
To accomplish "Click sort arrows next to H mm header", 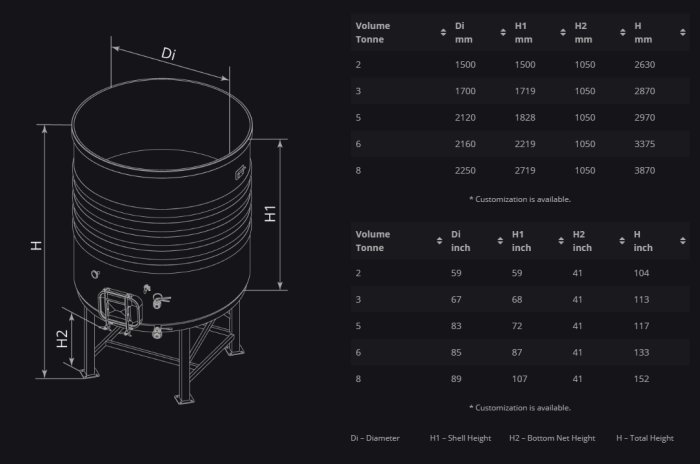I will point(682,33).
